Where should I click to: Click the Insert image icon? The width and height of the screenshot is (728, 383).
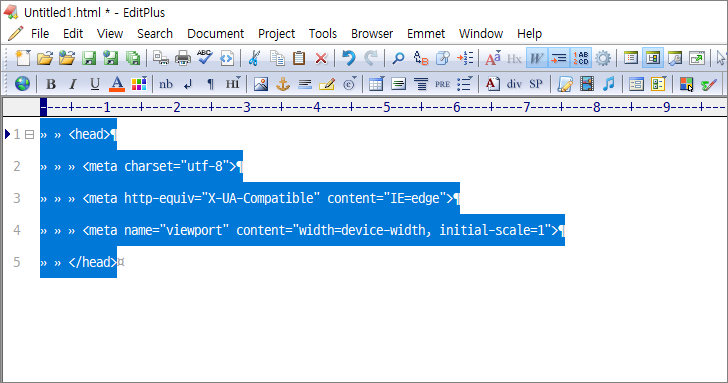[260, 84]
